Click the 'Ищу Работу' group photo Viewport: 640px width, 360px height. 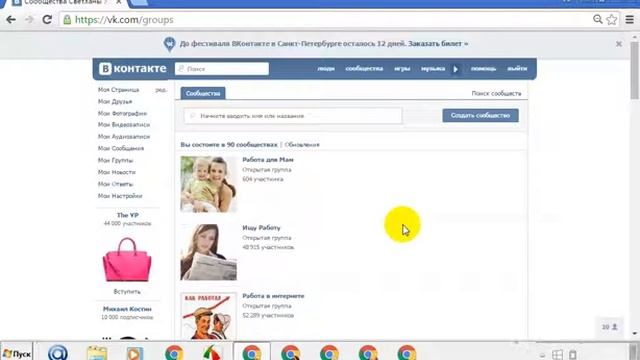(209, 252)
